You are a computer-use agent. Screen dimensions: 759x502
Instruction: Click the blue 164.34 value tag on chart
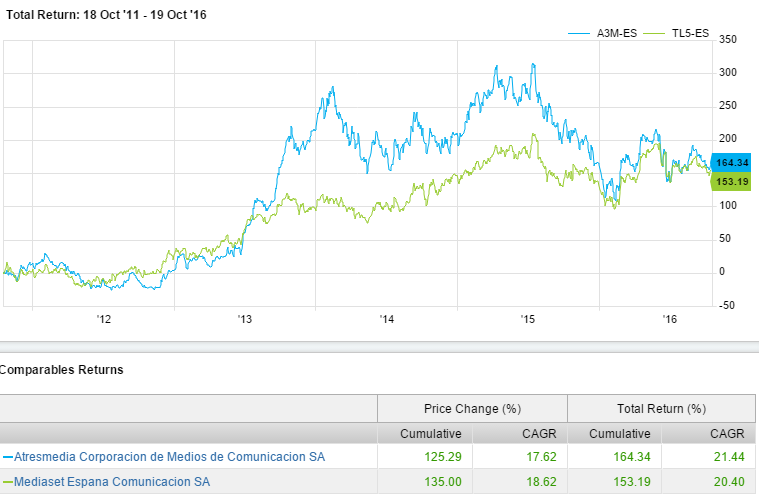pyautogui.click(x=732, y=162)
